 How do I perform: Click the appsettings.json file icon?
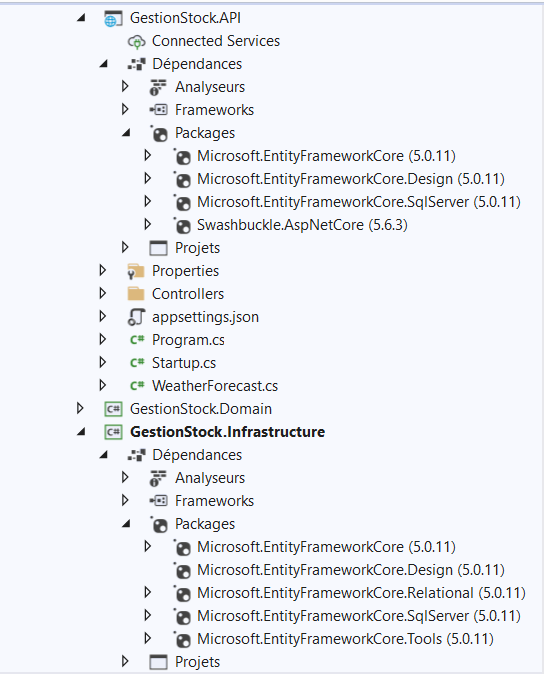coord(136,317)
